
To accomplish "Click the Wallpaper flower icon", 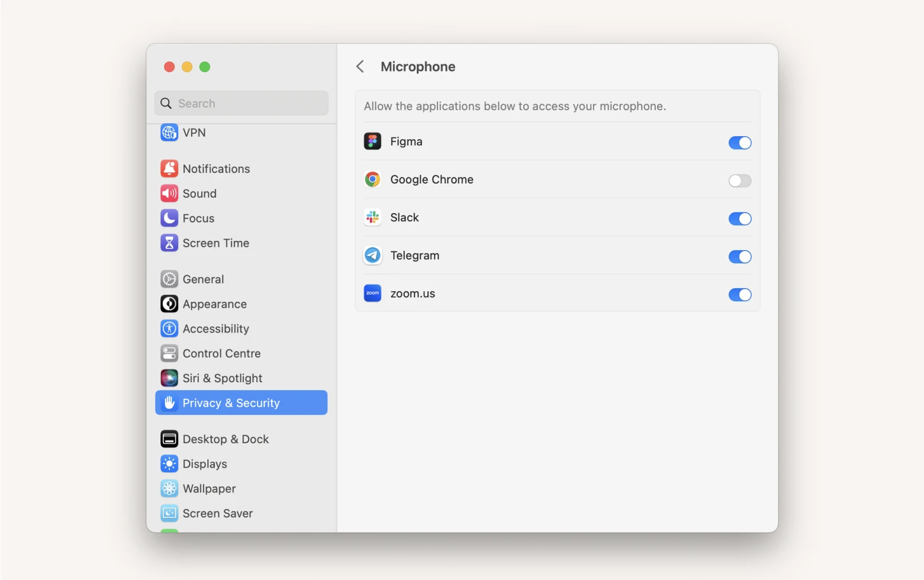I will 169,489.
